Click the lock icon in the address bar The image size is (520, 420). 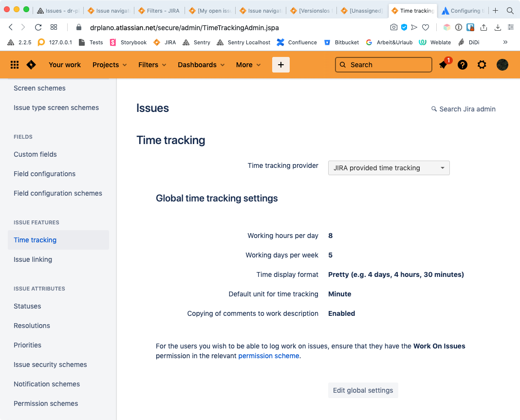click(x=79, y=27)
